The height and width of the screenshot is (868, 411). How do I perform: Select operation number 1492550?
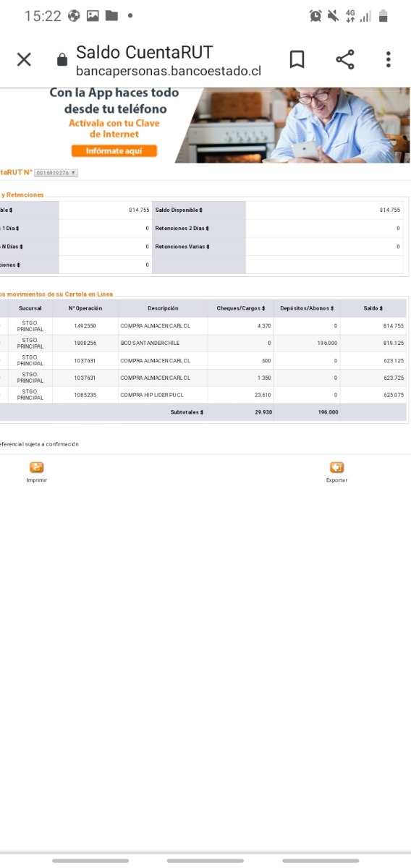click(85, 326)
